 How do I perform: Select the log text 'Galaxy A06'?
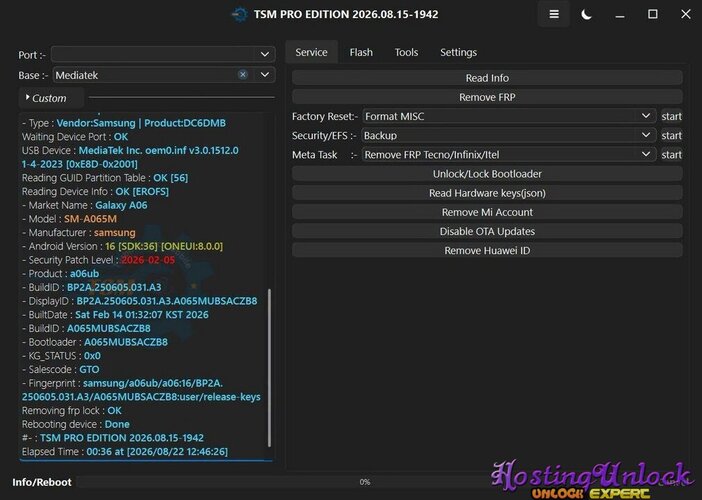pos(121,205)
